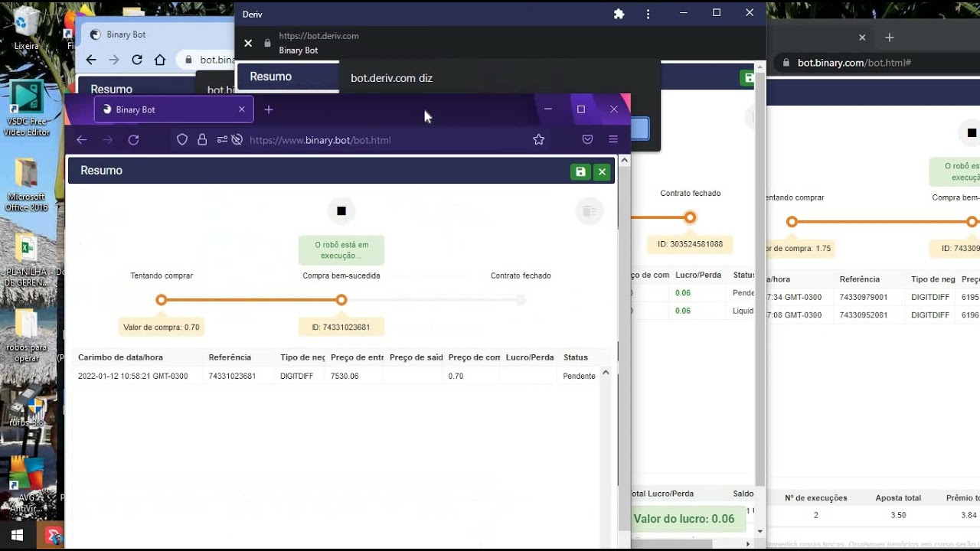This screenshot has width=980, height=551.
Task: Click the red app icon in the taskbar
Action: (x=54, y=536)
